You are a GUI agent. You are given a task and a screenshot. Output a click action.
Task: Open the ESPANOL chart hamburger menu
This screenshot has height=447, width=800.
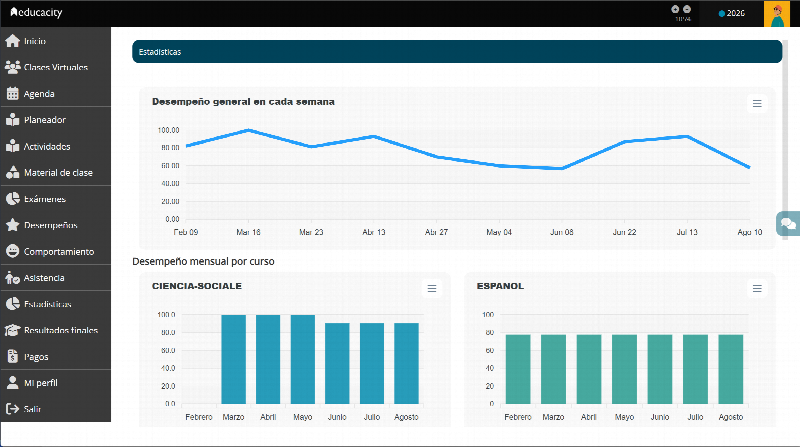pos(757,289)
